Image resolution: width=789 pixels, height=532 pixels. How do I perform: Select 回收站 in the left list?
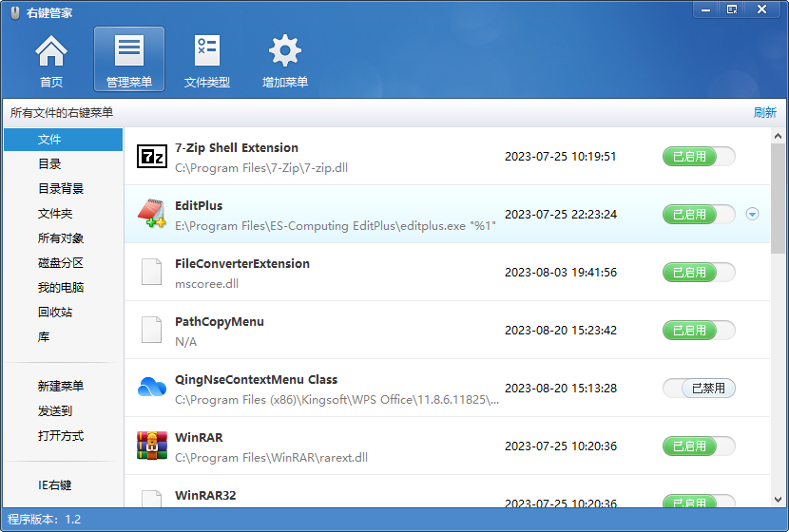click(55, 313)
